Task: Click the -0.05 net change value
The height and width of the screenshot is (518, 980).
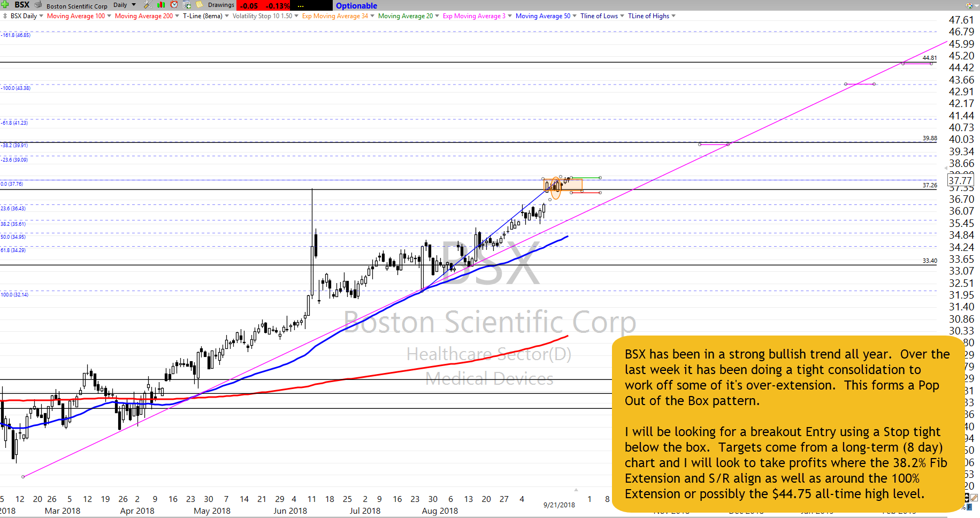Action: point(249,6)
